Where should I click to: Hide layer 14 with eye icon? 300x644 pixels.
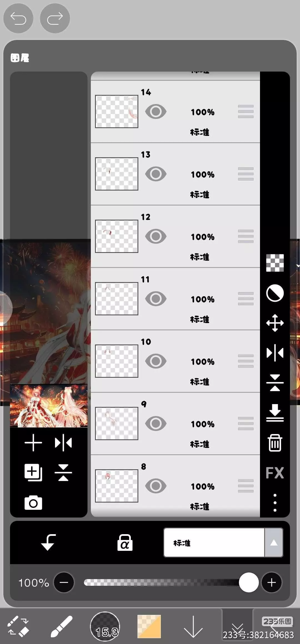(156, 111)
